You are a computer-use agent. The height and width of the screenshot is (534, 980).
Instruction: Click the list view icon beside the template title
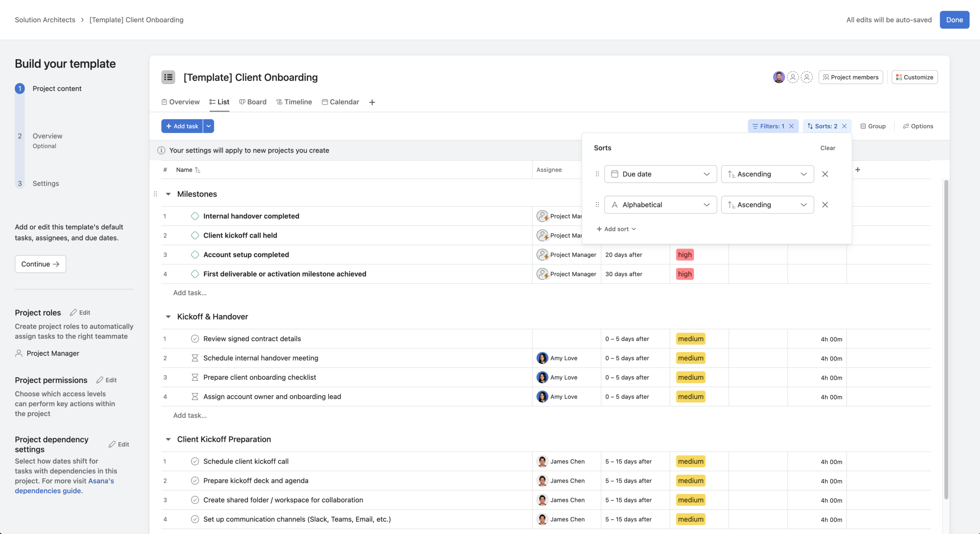[168, 77]
